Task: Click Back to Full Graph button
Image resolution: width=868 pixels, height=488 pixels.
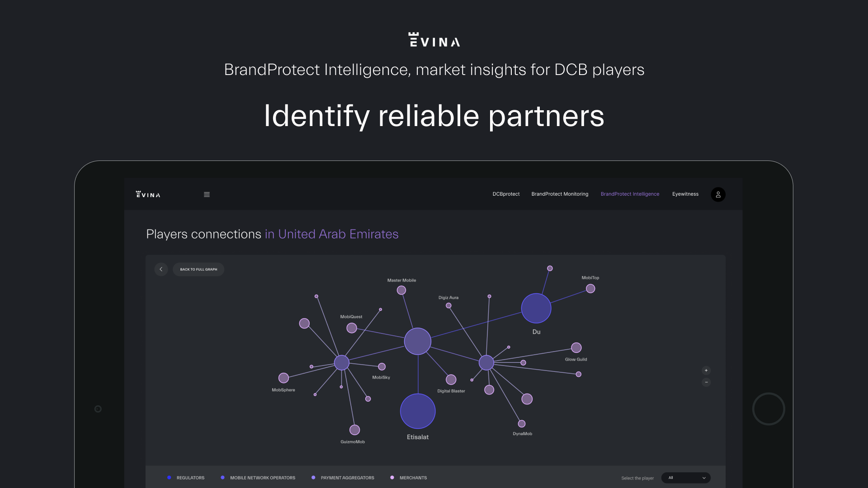Action: pos(198,269)
